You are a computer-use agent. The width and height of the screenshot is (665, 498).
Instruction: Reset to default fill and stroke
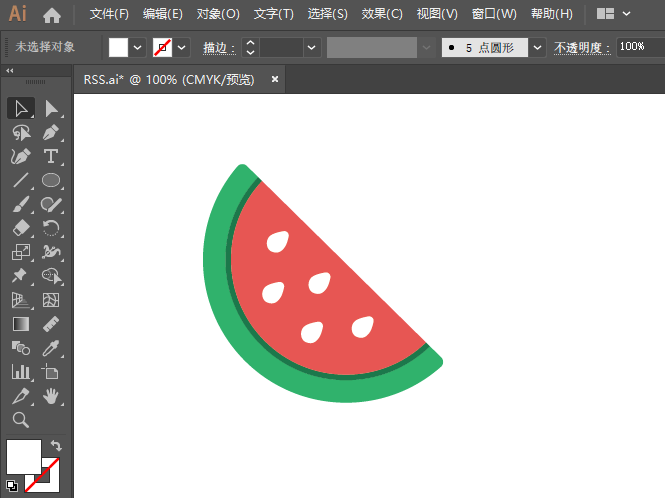pos(12,485)
